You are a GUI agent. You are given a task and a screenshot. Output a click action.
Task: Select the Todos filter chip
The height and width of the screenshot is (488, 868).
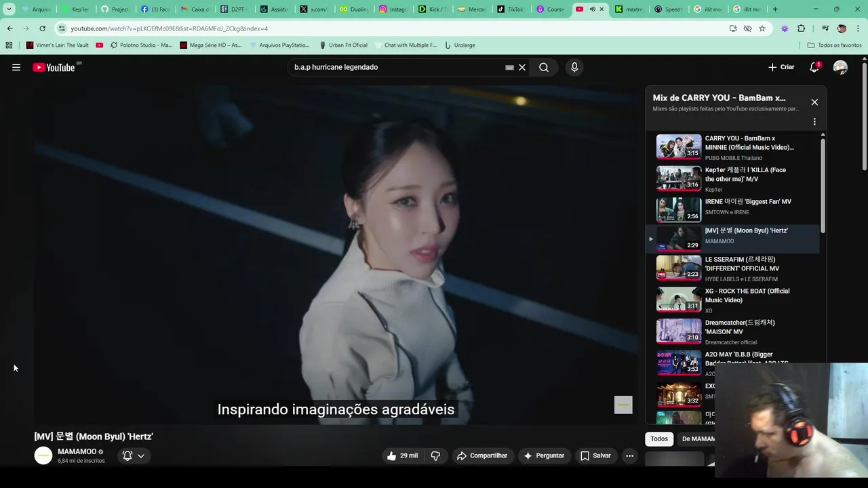(659, 439)
